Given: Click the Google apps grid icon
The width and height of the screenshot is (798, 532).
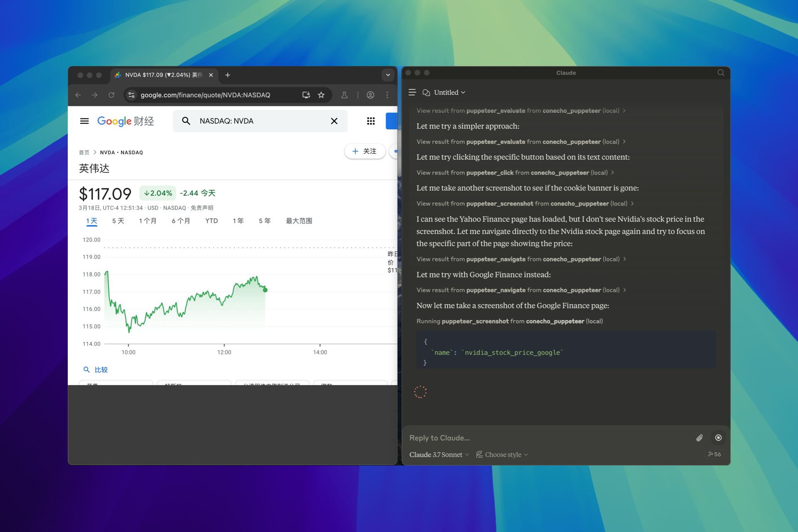Looking at the screenshot, I should [371, 121].
